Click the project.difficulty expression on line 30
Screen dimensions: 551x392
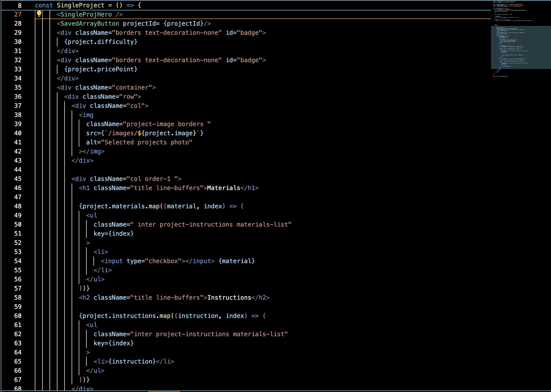(101, 42)
